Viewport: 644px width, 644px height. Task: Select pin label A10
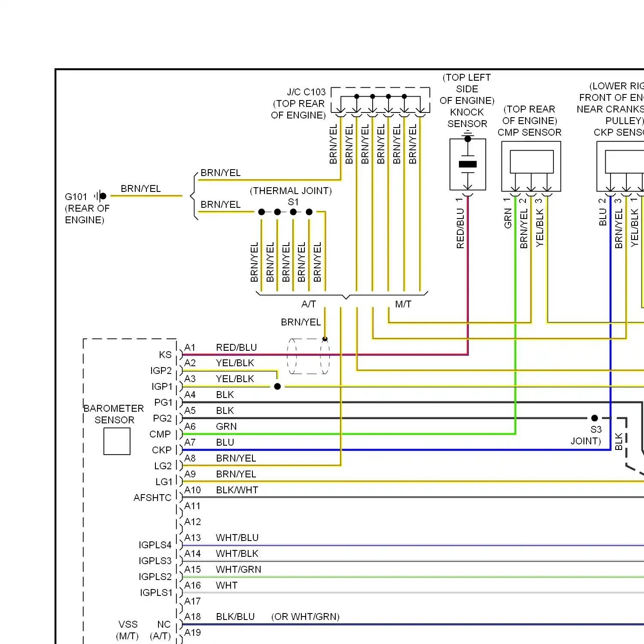[192, 490]
